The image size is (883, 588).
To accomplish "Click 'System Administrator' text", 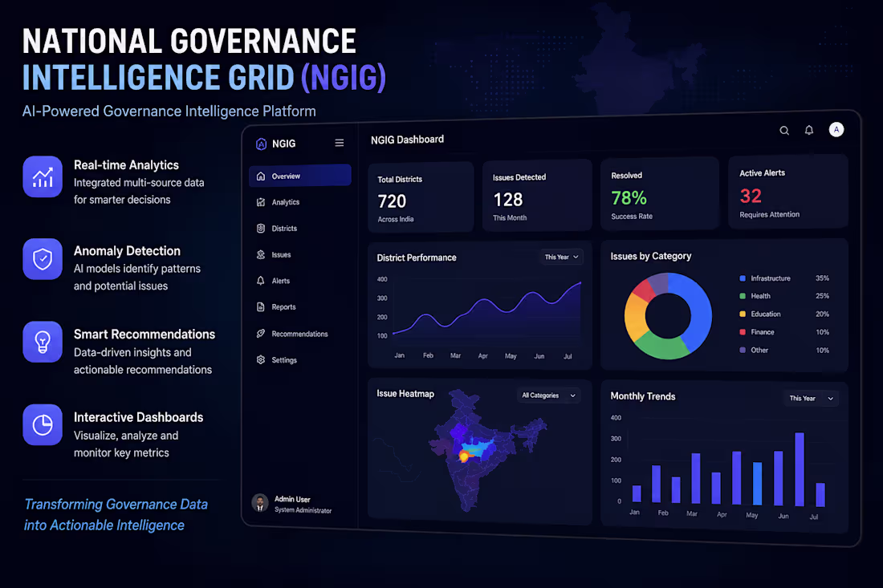I will (303, 510).
